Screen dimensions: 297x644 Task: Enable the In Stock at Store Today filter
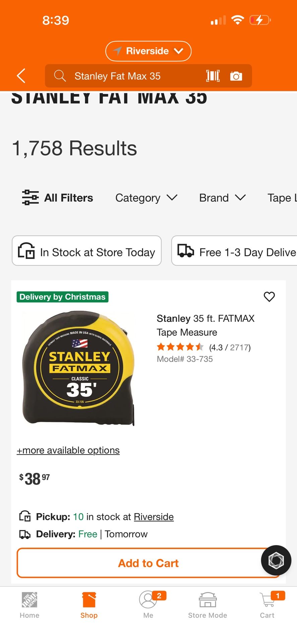tap(86, 251)
